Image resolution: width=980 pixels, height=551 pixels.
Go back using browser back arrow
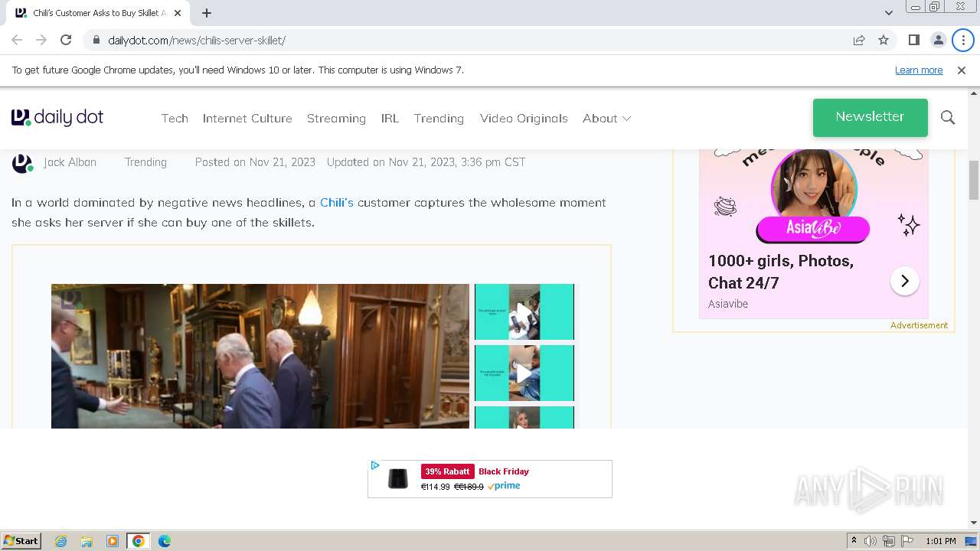point(17,40)
